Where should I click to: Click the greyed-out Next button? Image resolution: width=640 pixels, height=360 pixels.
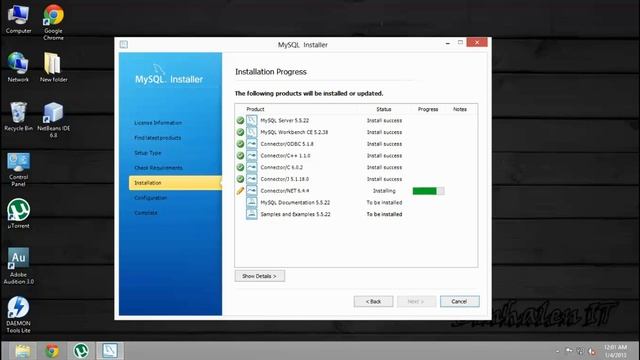(x=416, y=301)
